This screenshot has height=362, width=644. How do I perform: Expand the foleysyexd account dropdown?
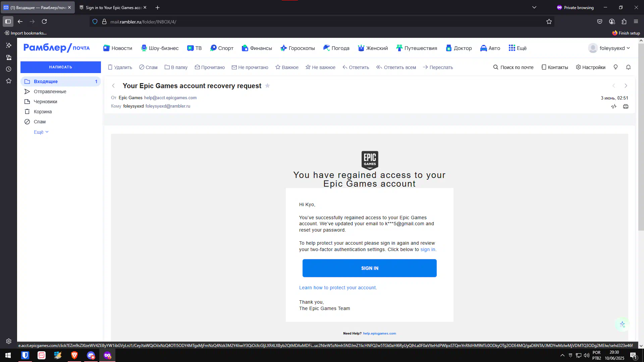click(x=609, y=48)
